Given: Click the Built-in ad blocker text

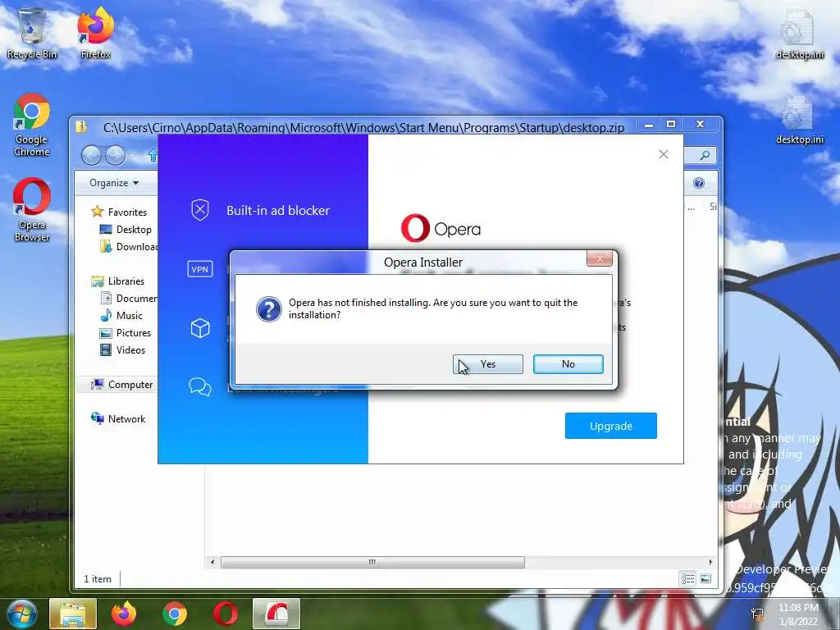Looking at the screenshot, I should (278, 211).
